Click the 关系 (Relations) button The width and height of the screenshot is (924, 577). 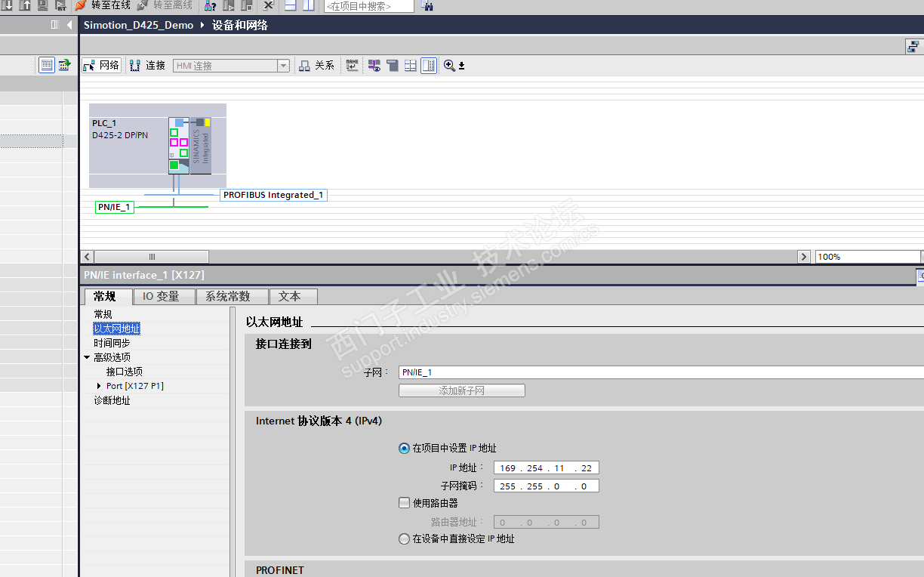point(316,66)
